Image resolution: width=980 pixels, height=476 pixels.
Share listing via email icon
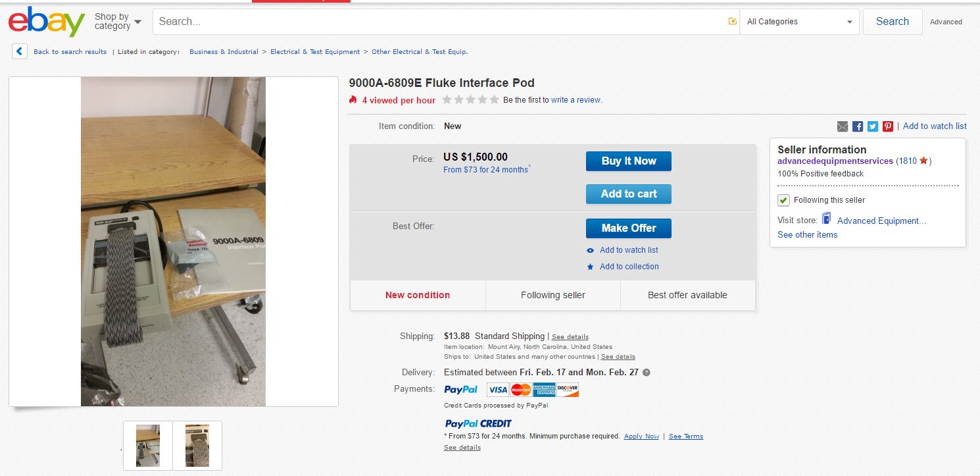click(x=843, y=126)
